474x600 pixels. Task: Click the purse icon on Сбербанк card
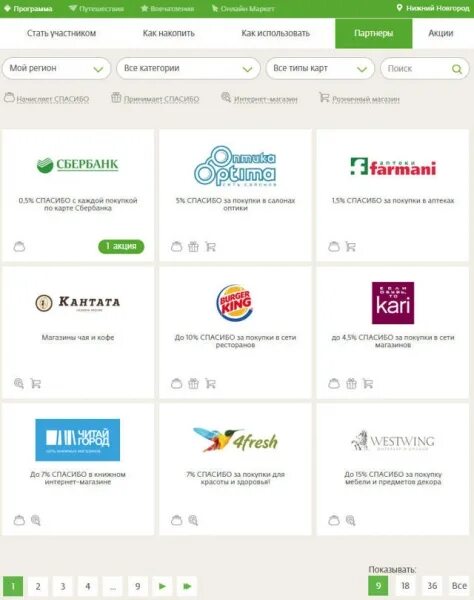(x=19, y=246)
